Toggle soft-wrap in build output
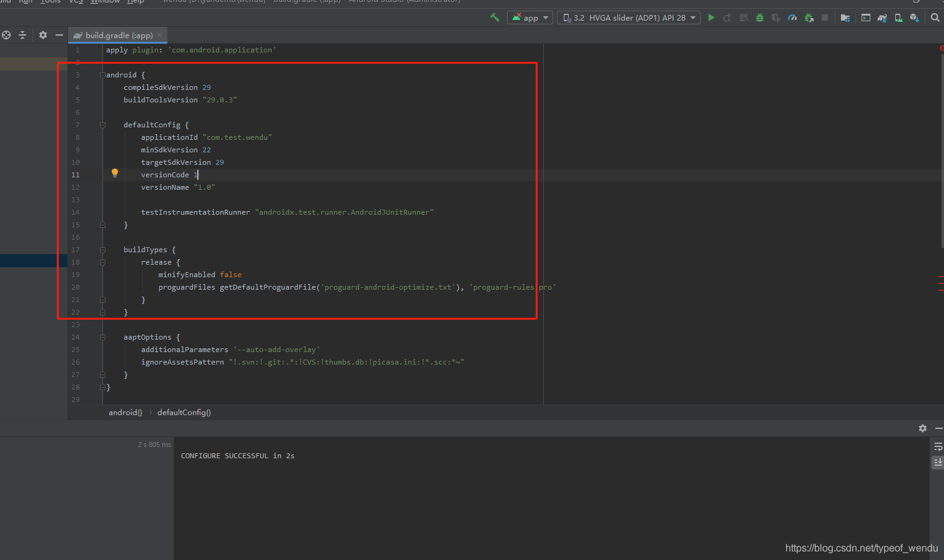The image size is (944, 560). pos(938,447)
